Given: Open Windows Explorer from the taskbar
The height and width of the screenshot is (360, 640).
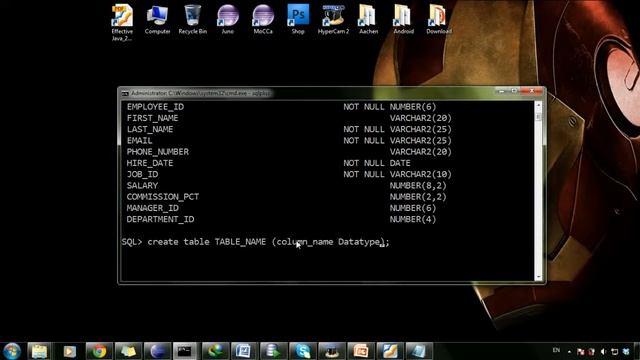Looking at the screenshot, I should coord(40,351).
